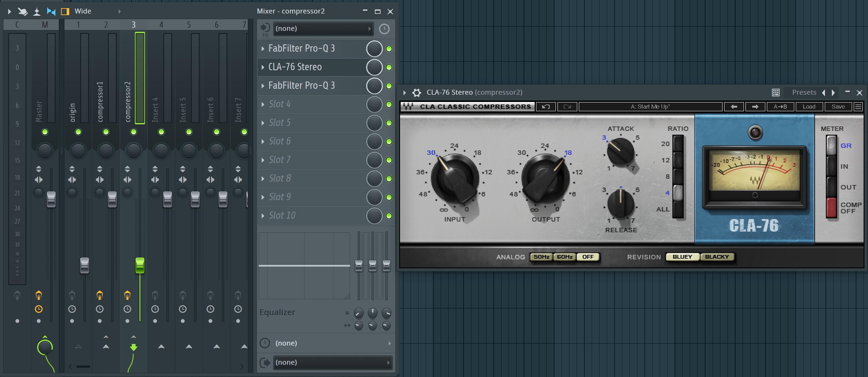The height and width of the screenshot is (377, 868).
Task: Click the A→B copy button
Action: pyautogui.click(x=780, y=107)
